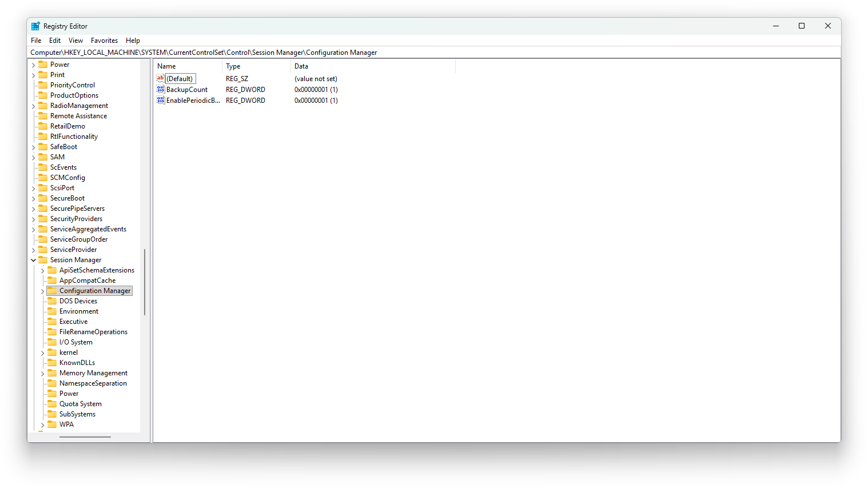This screenshot has height=489, width=868.
Task: Expand the SecureBoot key
Action: click(x=34, y=199)
